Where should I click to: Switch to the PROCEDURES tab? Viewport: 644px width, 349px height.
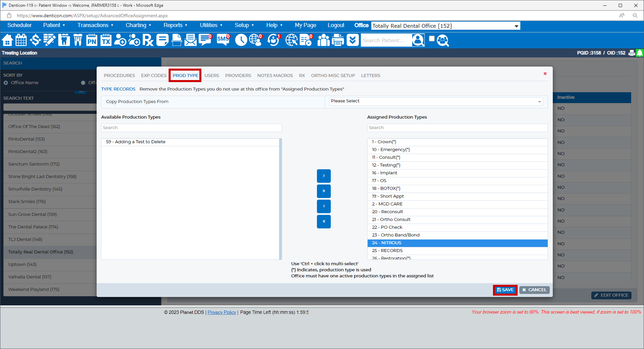coord(119,76)
